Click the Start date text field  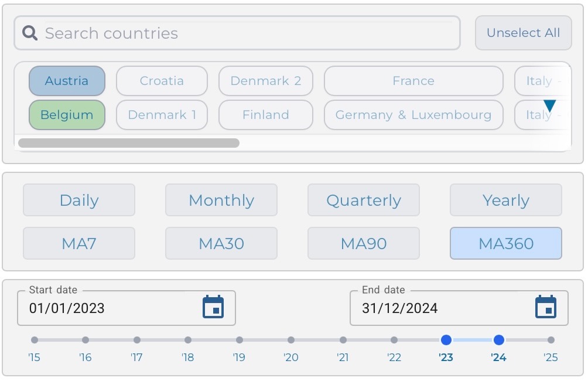(x=111, y=308)
